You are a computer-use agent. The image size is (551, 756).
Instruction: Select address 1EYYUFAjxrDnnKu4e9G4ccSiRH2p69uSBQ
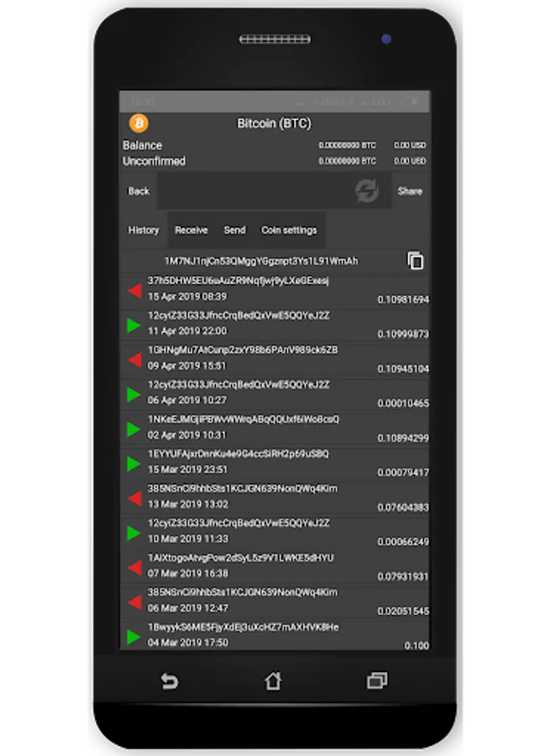pos(239,454)
